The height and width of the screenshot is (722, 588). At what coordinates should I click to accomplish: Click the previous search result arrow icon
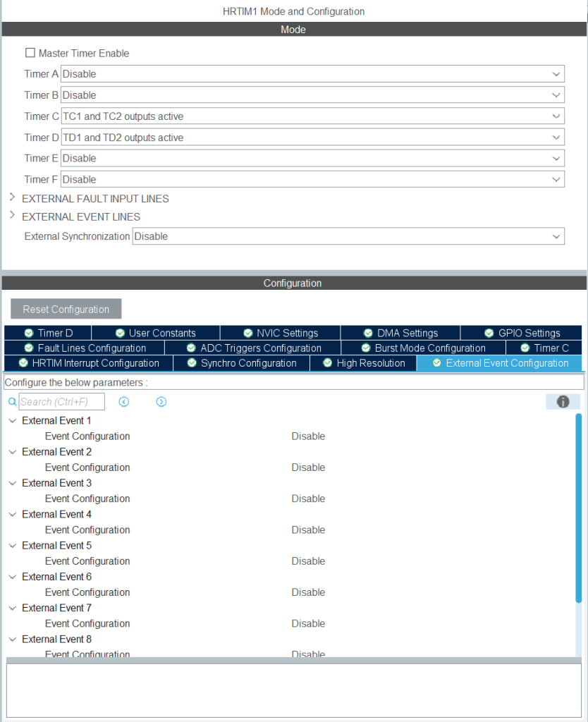(124, 402)
